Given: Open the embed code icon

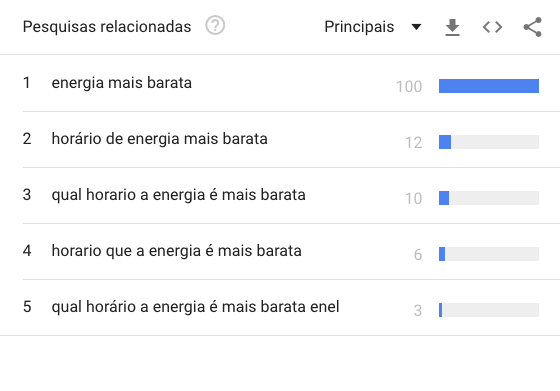Looking at the screenshot, I should pos(492,27).
